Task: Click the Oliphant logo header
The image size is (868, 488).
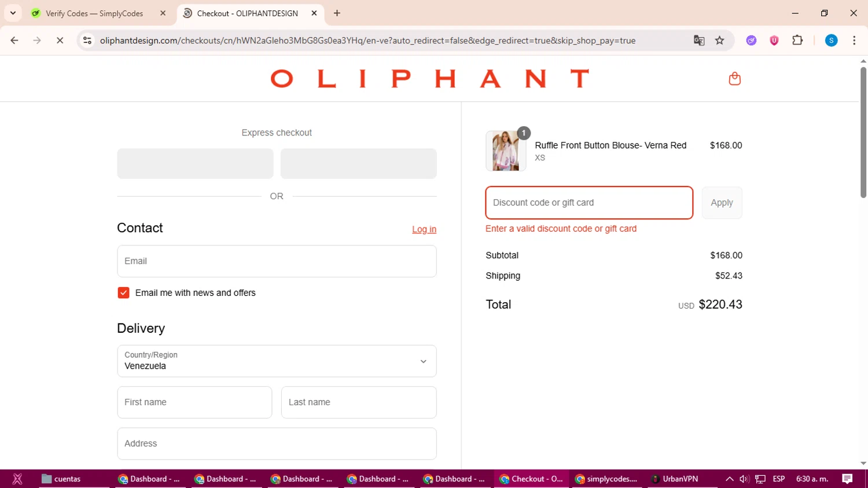Action: click(429, 79)
